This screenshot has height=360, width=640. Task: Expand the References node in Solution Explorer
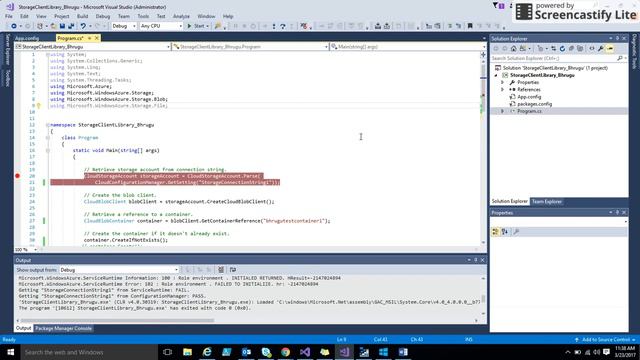point(502,89)
